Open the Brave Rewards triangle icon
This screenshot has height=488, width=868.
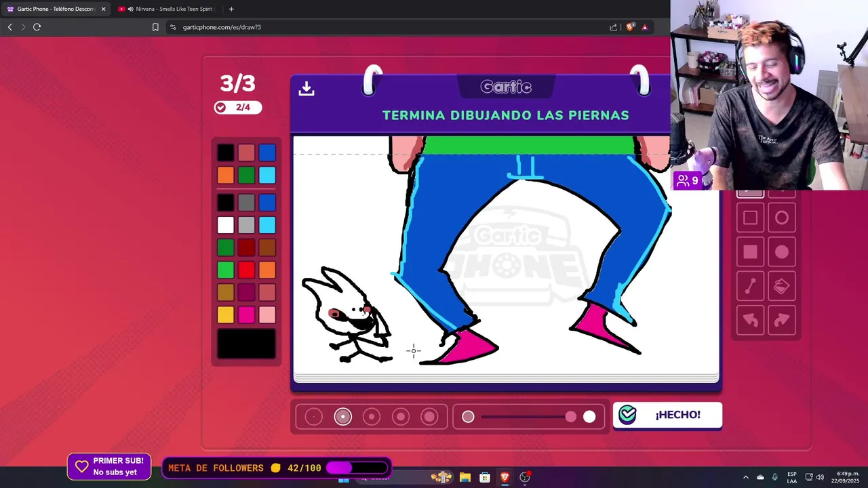click(644, 27)
